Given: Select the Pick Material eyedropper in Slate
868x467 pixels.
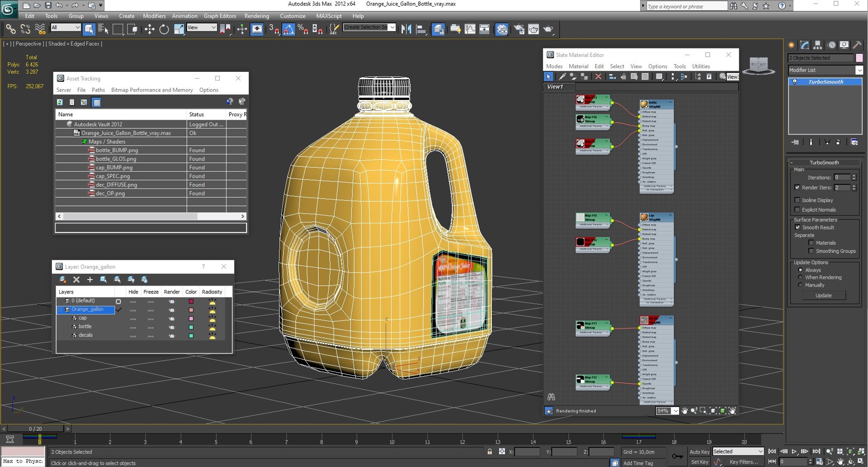Looking at the screenshot, I should (562, 77).
